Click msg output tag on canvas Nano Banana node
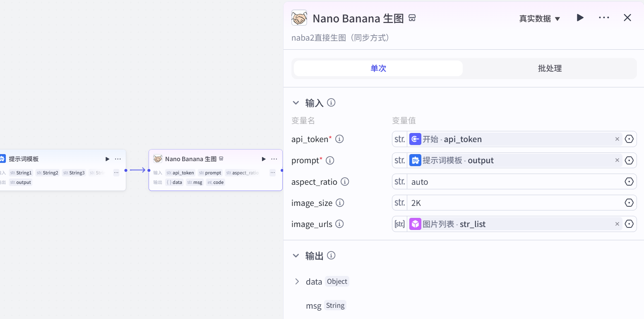 pos(195,182)
